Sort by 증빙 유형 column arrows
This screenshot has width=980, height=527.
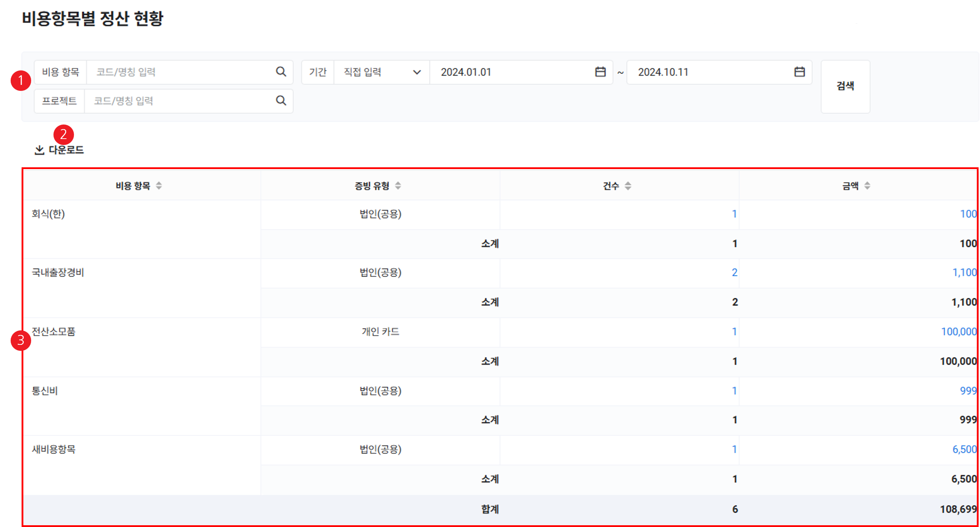tap(398, 186)
